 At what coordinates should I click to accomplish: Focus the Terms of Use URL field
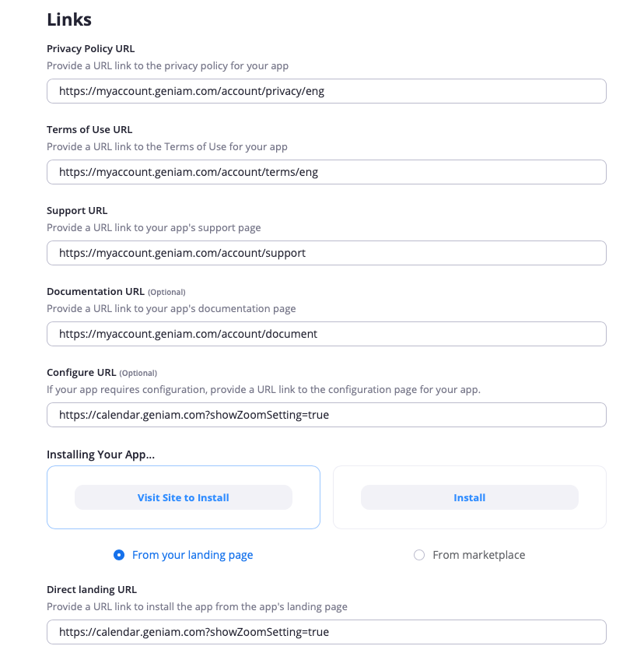(x=327, y=172)
